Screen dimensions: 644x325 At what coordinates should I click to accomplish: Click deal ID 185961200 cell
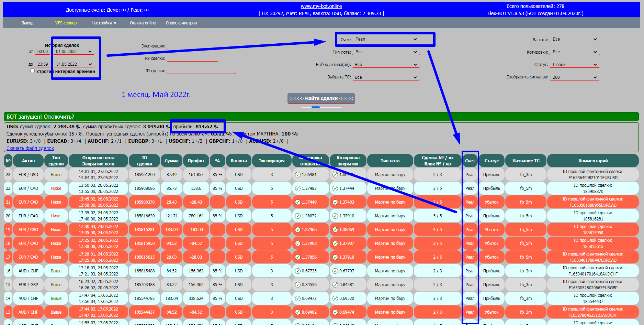(x=145, y=175)
